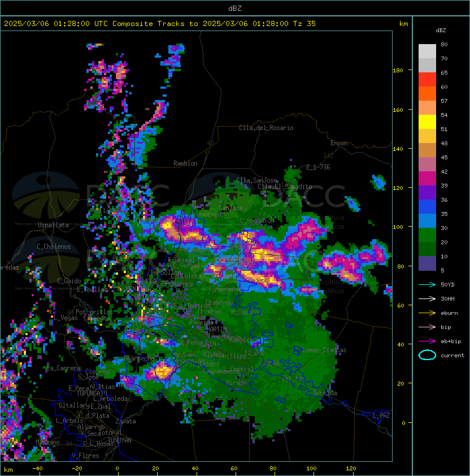Pick the purple 36–39 dBZ legend band
Image resolution: width=470 pixels, height=476 pixels.
(427, 192)
